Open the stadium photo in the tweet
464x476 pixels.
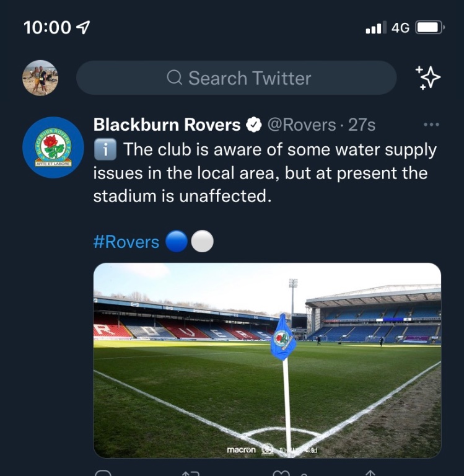267,360
